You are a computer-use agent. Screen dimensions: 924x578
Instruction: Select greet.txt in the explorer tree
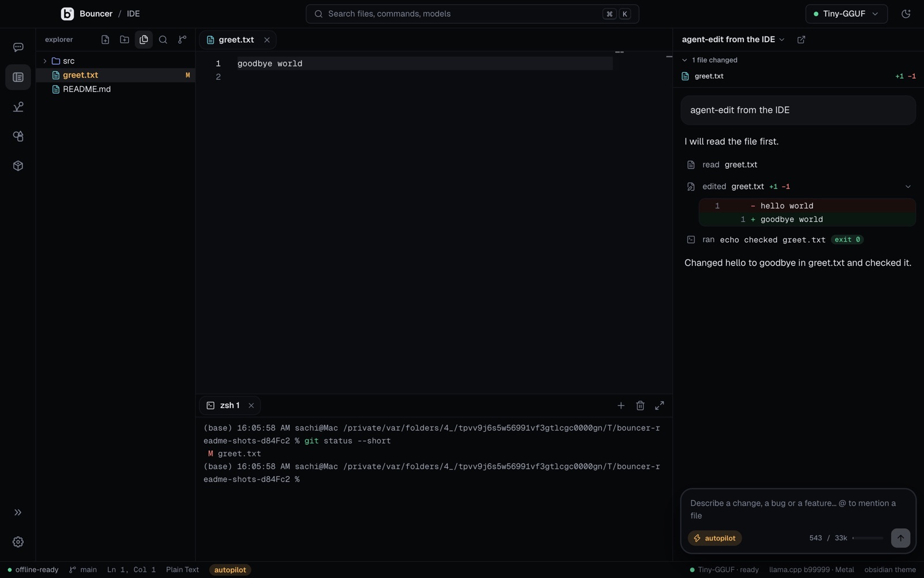click(x=115, y=75)
